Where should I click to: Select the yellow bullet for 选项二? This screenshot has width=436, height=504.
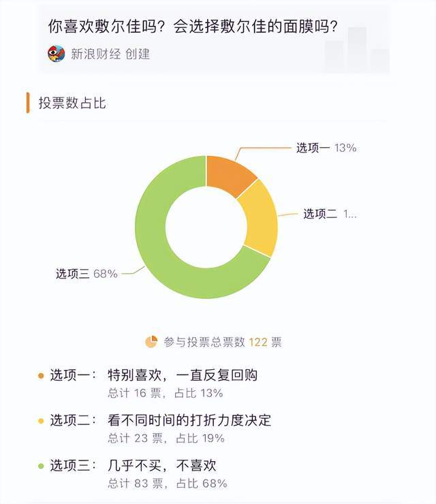(x=41, y=420)
